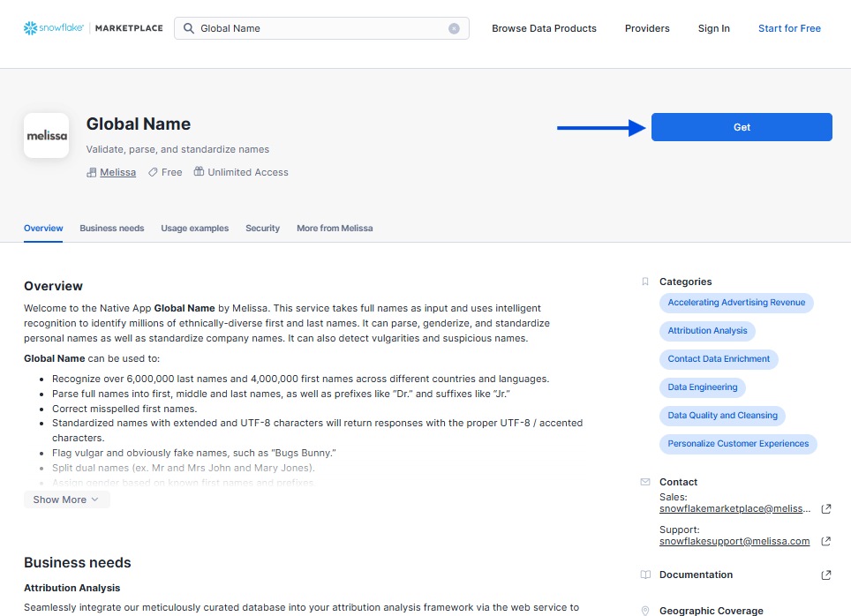851x616 pixels.
Task: Click the 'Geographic Coverage' heading
Action: [711, 611]
